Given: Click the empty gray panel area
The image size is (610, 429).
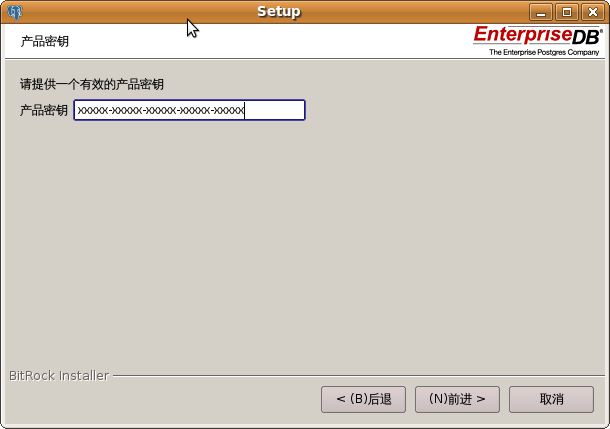Looking at the screenshot, I should (x=303, y=241).
